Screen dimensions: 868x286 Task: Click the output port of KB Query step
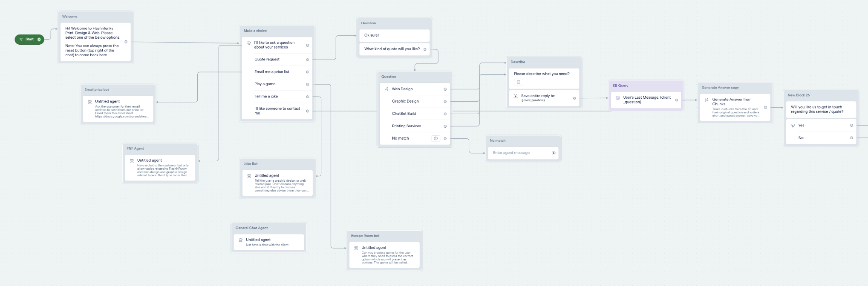click(677, 100)
